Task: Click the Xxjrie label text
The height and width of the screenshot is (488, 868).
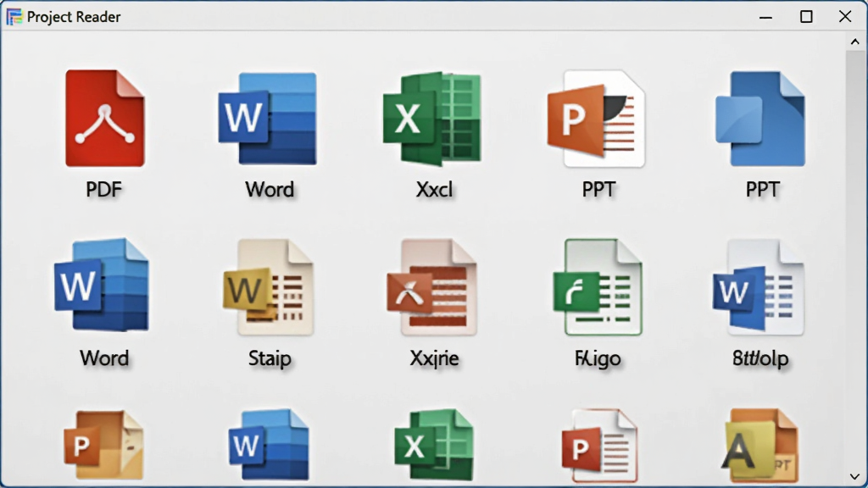Action: pos(435,358)
